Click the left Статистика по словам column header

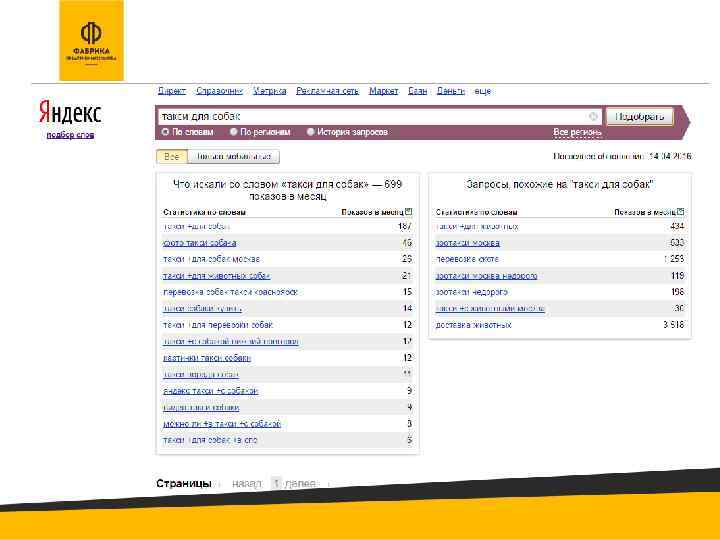(x=204, y=212)
